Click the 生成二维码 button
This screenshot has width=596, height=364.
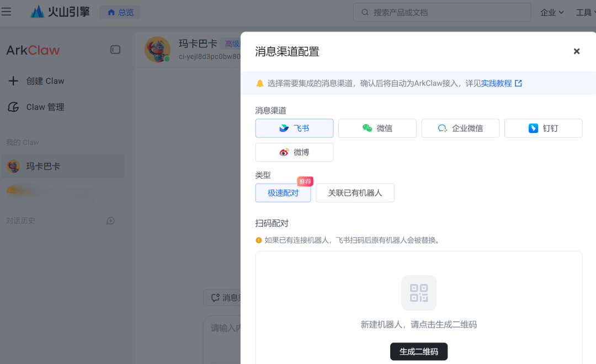[418, 351]
